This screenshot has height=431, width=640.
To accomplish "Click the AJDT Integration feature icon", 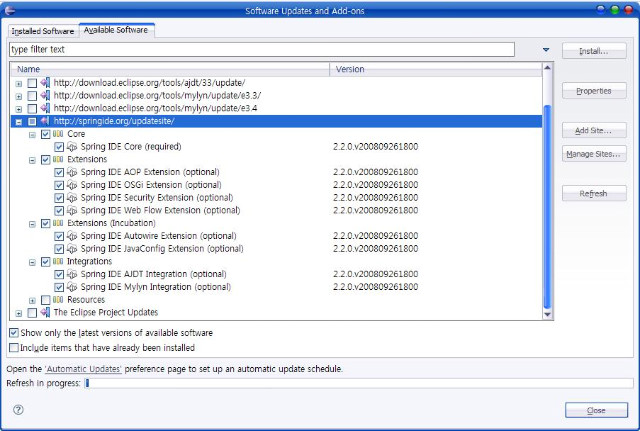I will (72, 274).
